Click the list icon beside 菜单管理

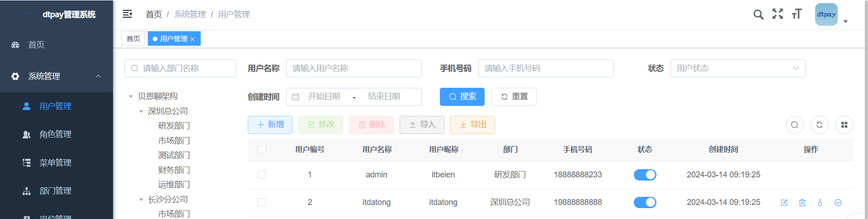pyautogui.click(x=27, y=162)
